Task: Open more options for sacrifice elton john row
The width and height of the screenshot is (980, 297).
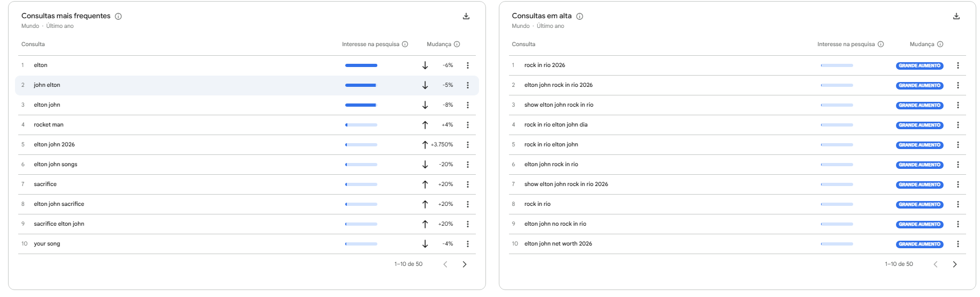Action: pyautogui.click(x=468, y=224)
